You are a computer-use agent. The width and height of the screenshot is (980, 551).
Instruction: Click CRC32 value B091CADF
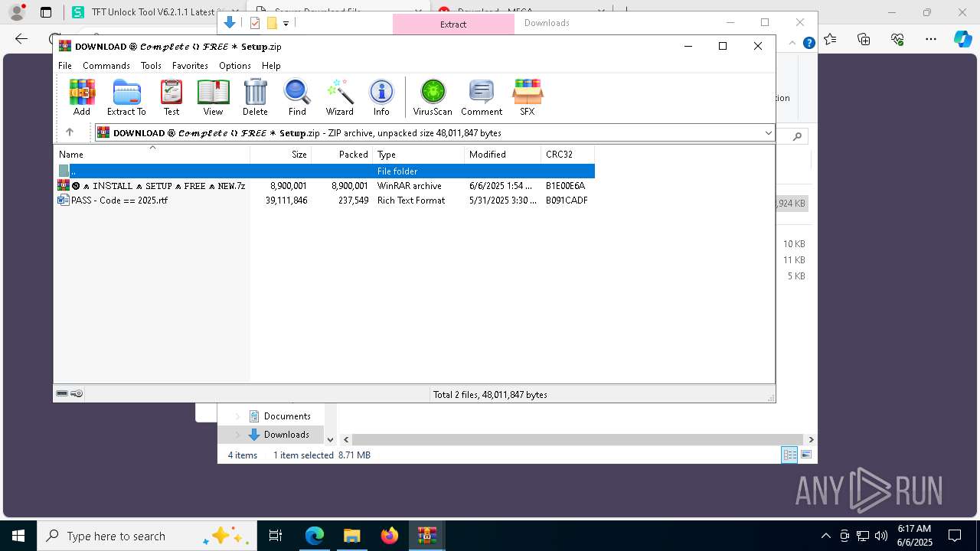pos(567,200)
